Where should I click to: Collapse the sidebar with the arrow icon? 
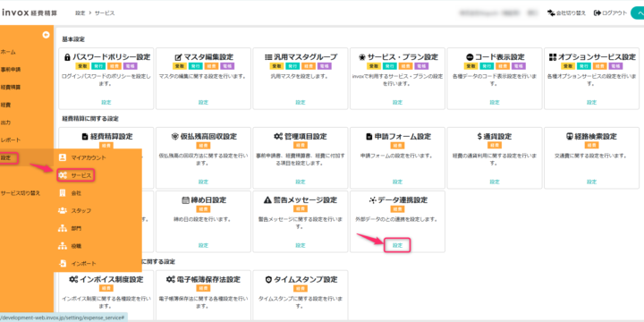click(46, 35)
